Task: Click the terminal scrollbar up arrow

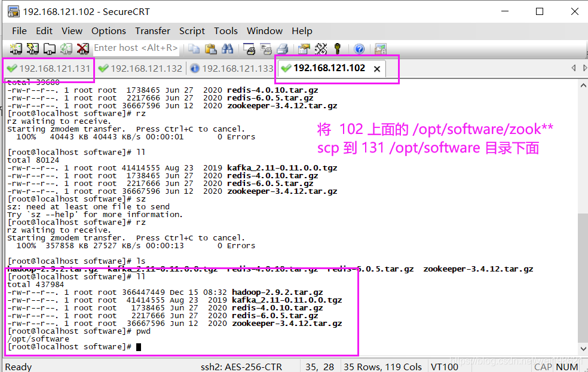Action: point(583,86)
